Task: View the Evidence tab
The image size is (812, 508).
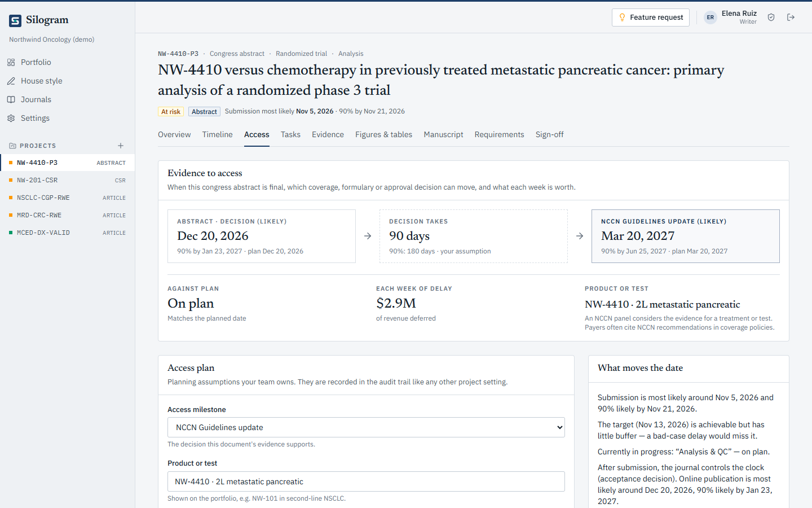Action: pyautogui.click(x=328, y=134)
